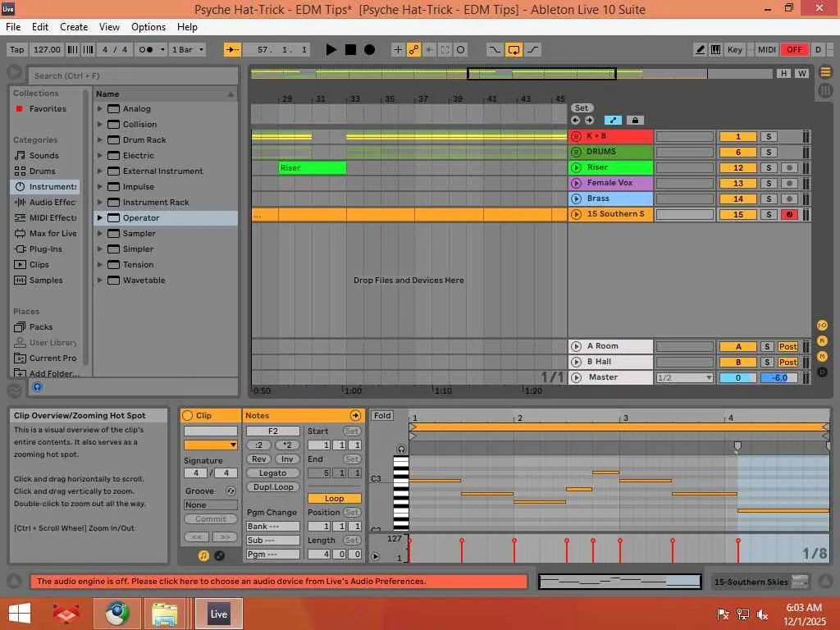Toggle the arrangement Loop switch
Viewport: 840px width, 630px height.
pos(514,50)
